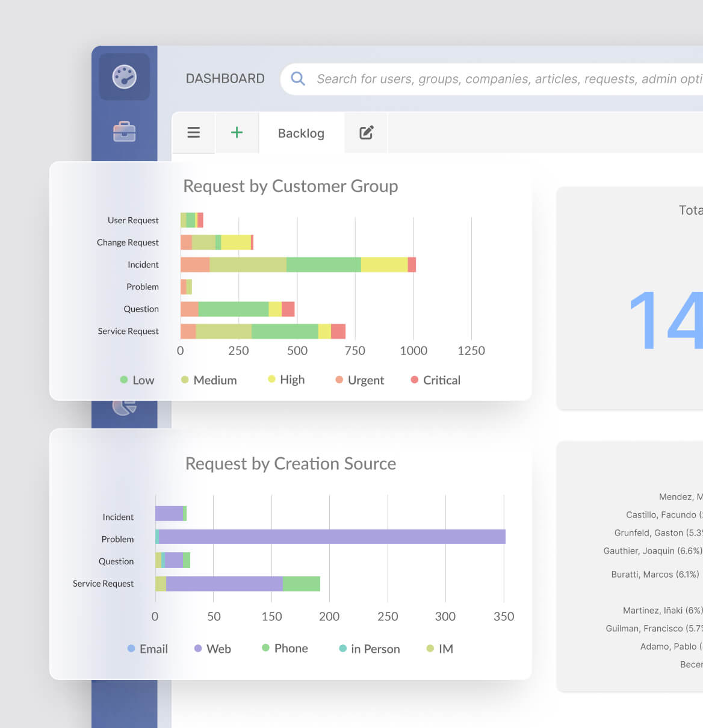The height and width of the screenshot is (728, 703).
Task: Click the pie chart icon in sidebar
Action: pyautogui.click(x=124, y=407)
